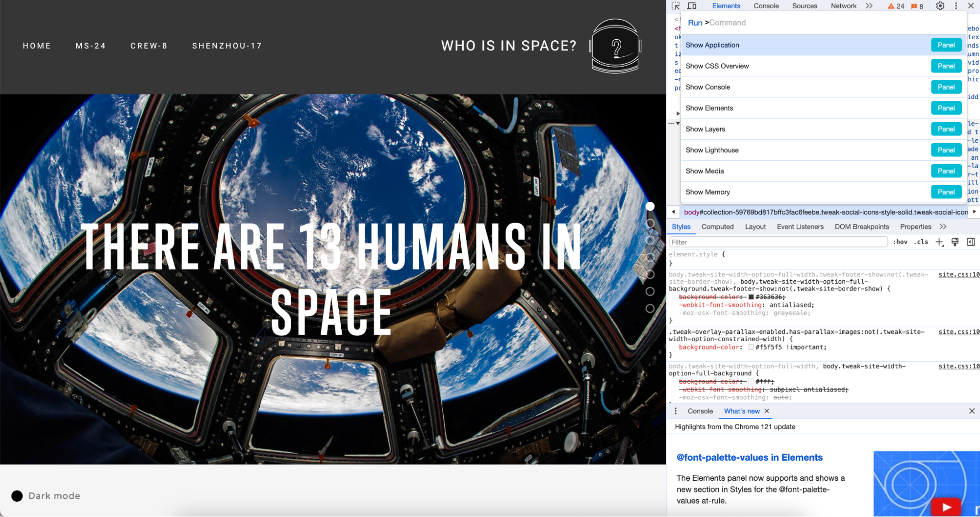
Task: Click the #f5f5f5 color swatch
Action: pyautogui.click(x=751, y=347)
